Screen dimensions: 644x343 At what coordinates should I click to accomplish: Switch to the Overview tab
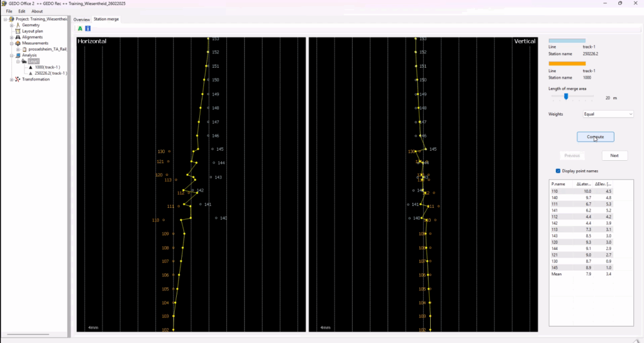tap(82, 19)
